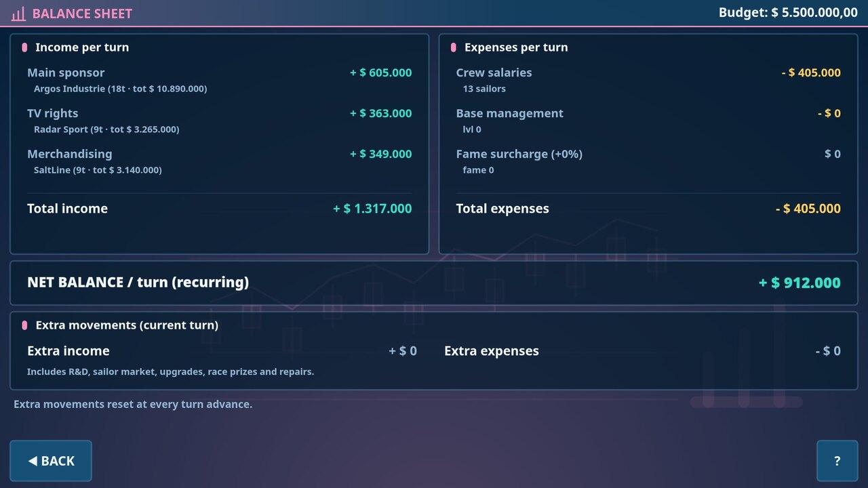This screenshot has height=488, width=868.
Task: Select the Base management label
Action: (x=509, y=113)
